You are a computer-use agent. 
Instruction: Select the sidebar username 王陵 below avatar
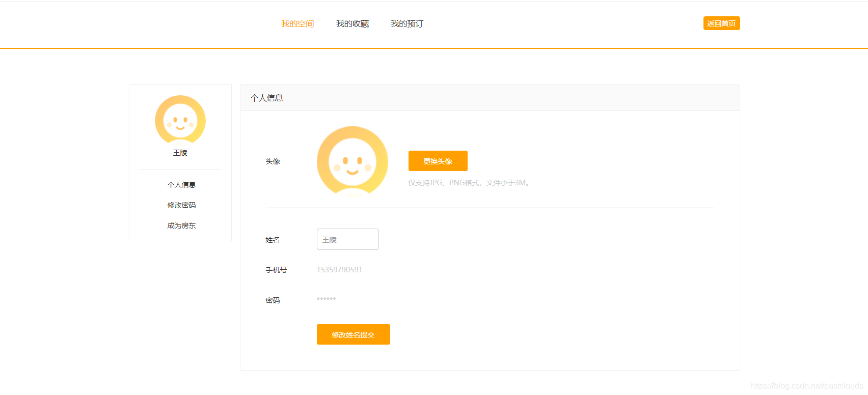180,153
